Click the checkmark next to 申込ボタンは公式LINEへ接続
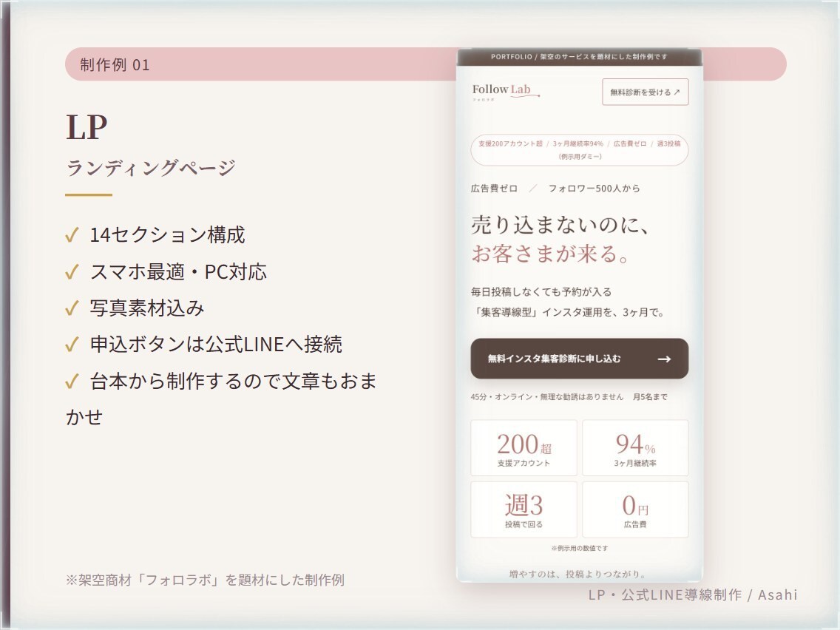This screenshot has height=630, width=840. pos(72,345)
